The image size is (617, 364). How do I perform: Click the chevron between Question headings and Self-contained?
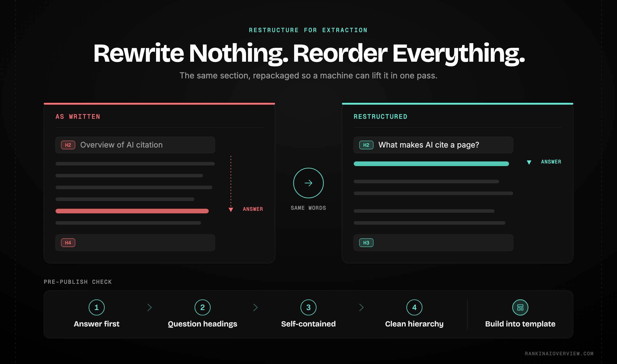point(256,307)
